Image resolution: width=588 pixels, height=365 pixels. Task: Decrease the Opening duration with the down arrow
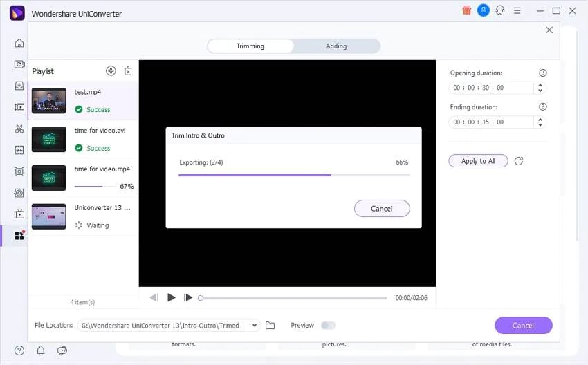pyautogui.click(x=540, y=91)
